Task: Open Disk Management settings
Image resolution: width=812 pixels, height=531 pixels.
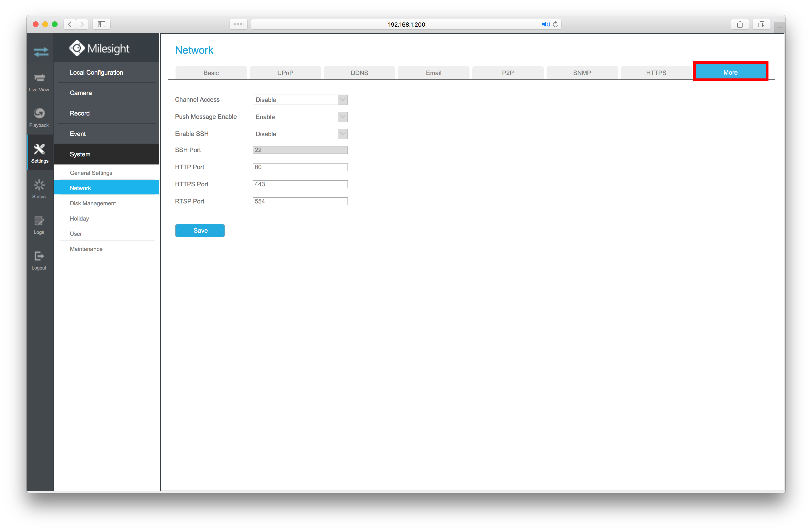Action: coord(93,203)
